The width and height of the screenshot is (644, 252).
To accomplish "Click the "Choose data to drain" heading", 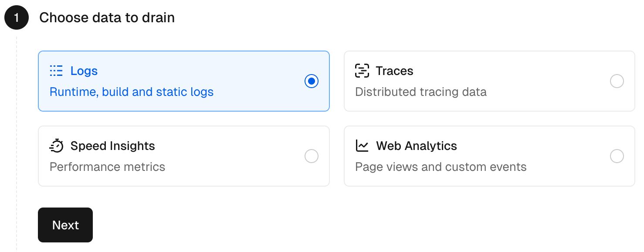I will pyautogui.click(x=107, y=18).
